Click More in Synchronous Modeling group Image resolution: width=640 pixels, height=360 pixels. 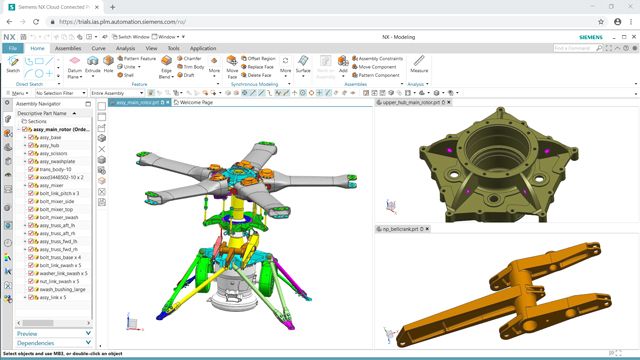coord(285,67)
